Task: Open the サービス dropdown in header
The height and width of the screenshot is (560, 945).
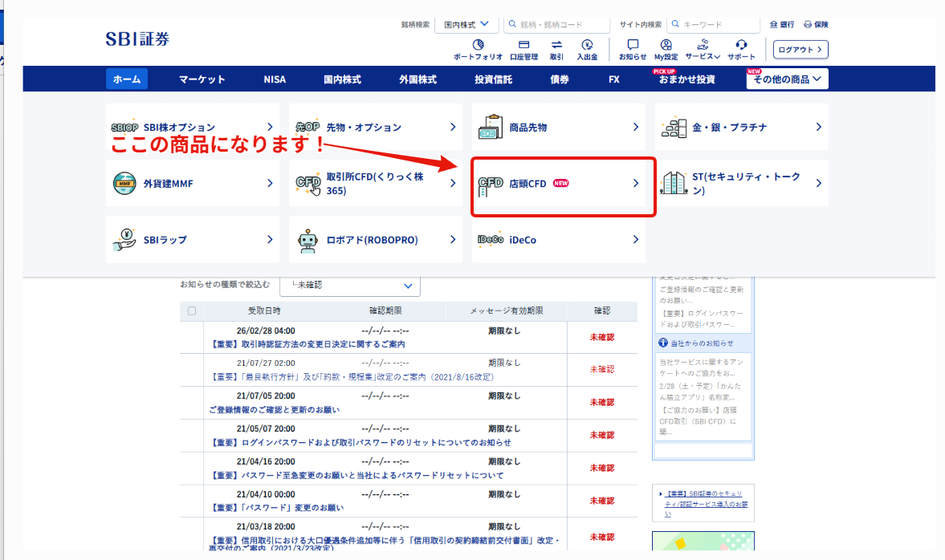Action: (x=703, y=50)
